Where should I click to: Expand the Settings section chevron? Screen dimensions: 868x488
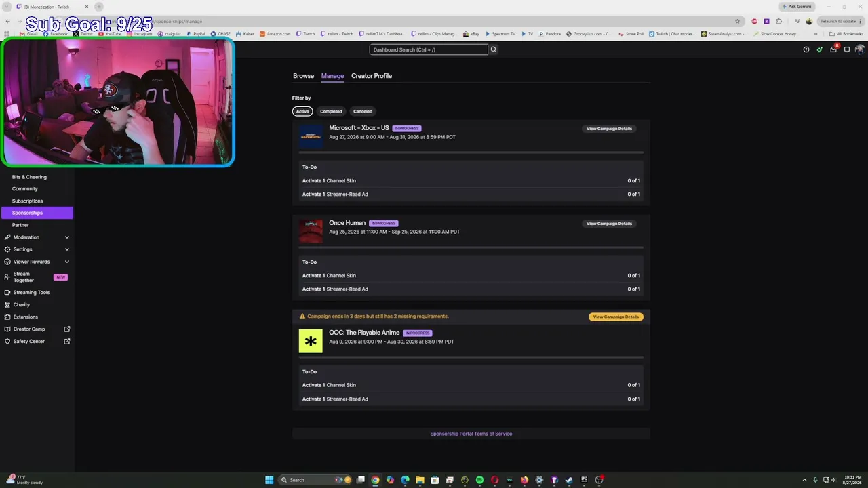[x=67, y=249]
